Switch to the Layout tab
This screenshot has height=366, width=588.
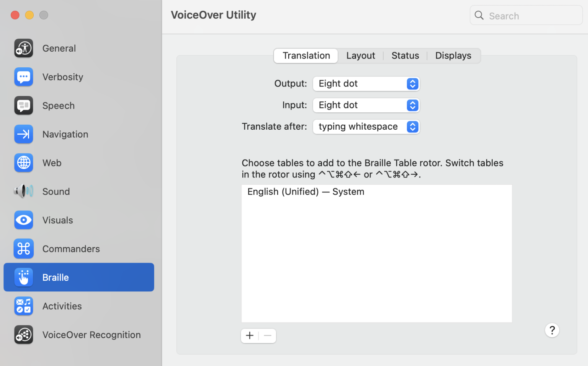pyautogui.click(x=361, y=56)
